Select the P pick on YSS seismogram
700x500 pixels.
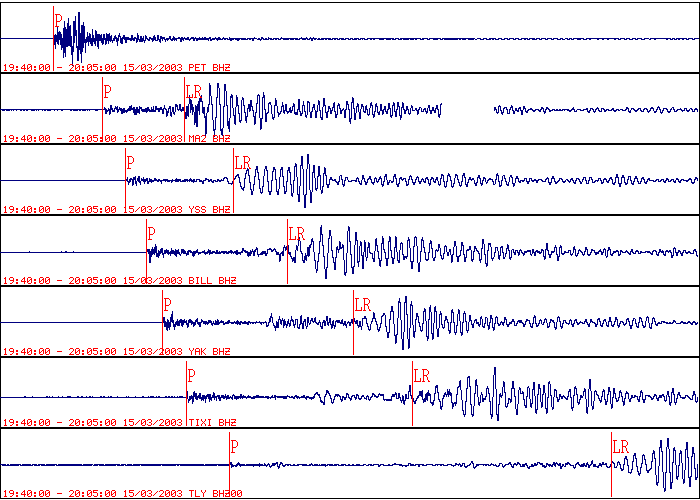pos(130,162)
